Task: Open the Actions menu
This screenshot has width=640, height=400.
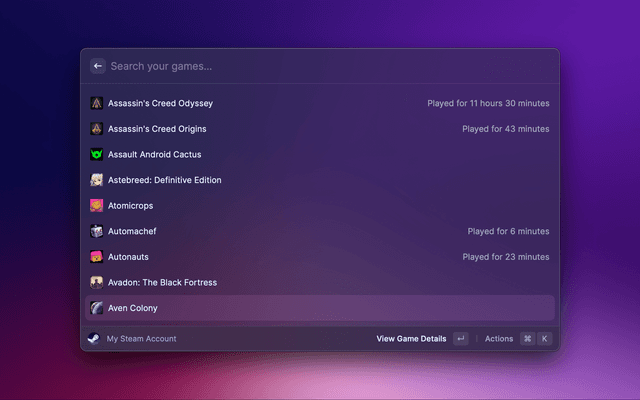Action: click(x=499, y=339)
